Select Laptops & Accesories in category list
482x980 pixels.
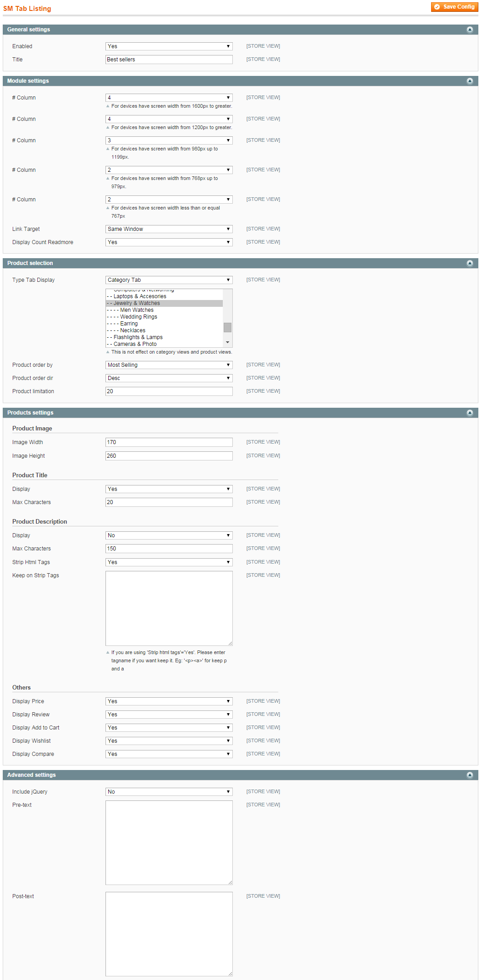164,296
